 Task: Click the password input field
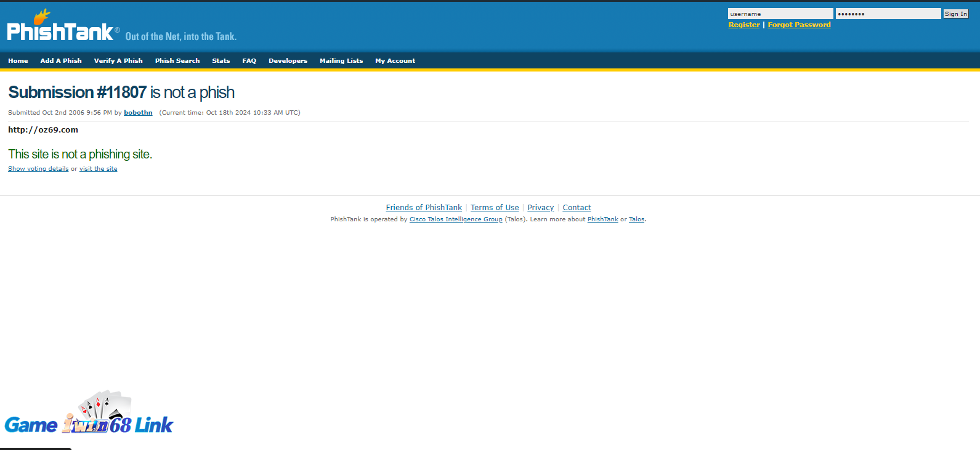888,14
